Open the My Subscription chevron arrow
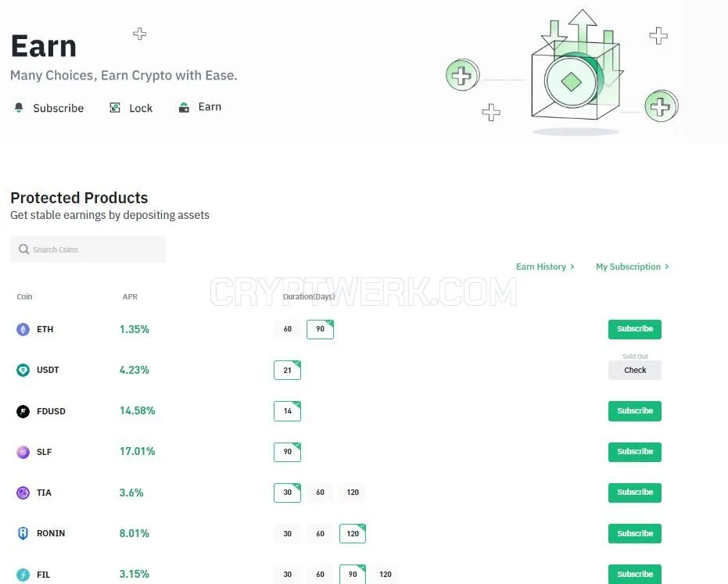 click(x=667, y=267)
